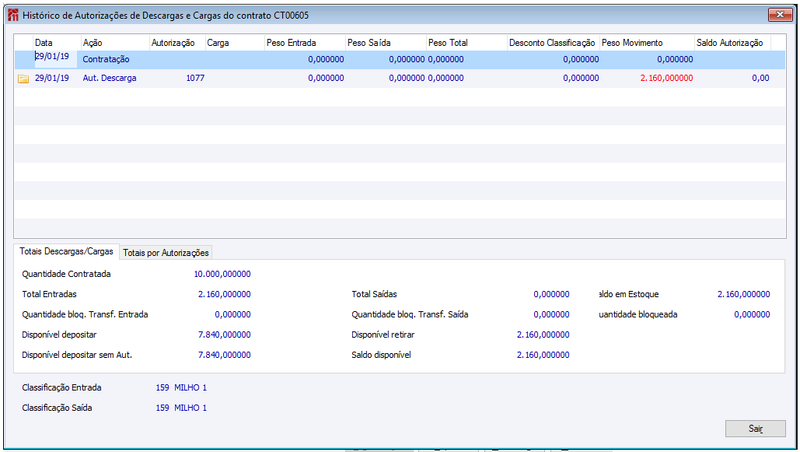Click the Autorização column header
This screenshot has width=800, height=452.
[x=174, y=43]
